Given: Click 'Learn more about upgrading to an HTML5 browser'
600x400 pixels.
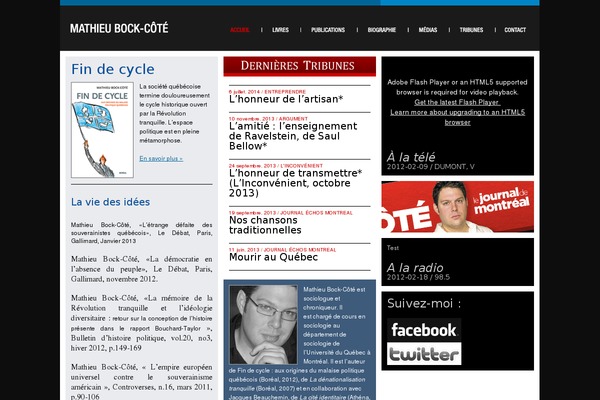Looking at the screenshot, I should click(x=457, y=117).
